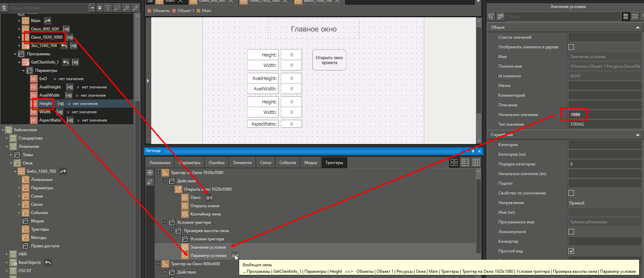Click 'Объект 1' in the breadcrumb path
644x278 pixels.
(x=185, y=11)
